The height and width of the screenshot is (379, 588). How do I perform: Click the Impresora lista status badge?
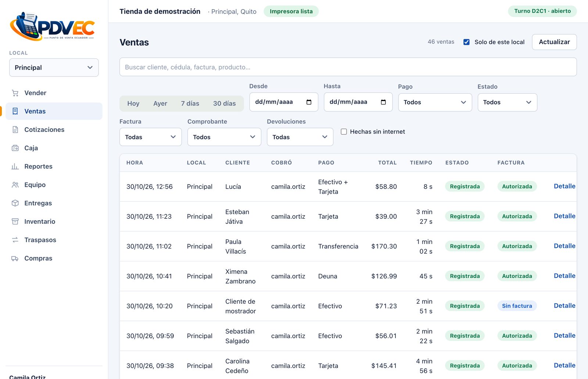click(x=291, y=11)
